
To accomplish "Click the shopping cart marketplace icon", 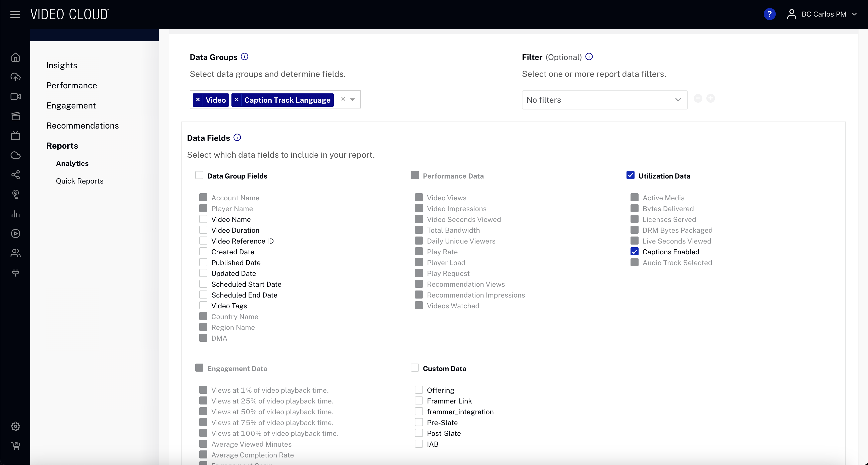I will pyautogui.click(x=16, y=446).
